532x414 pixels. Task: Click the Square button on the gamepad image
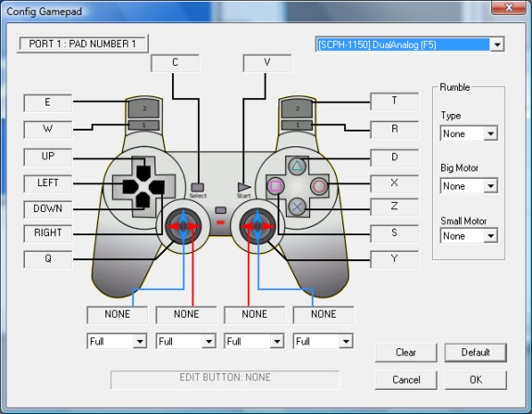(276, 186)
